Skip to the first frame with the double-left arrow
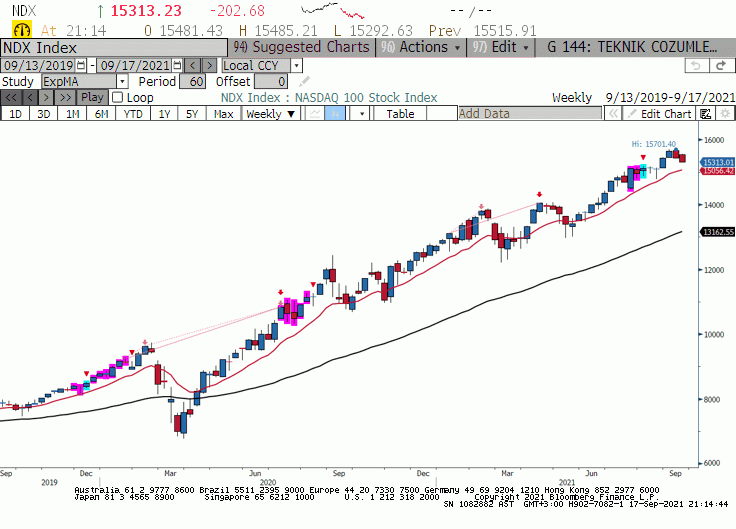This screenshot has width=736, height=529. coord(11,98)
